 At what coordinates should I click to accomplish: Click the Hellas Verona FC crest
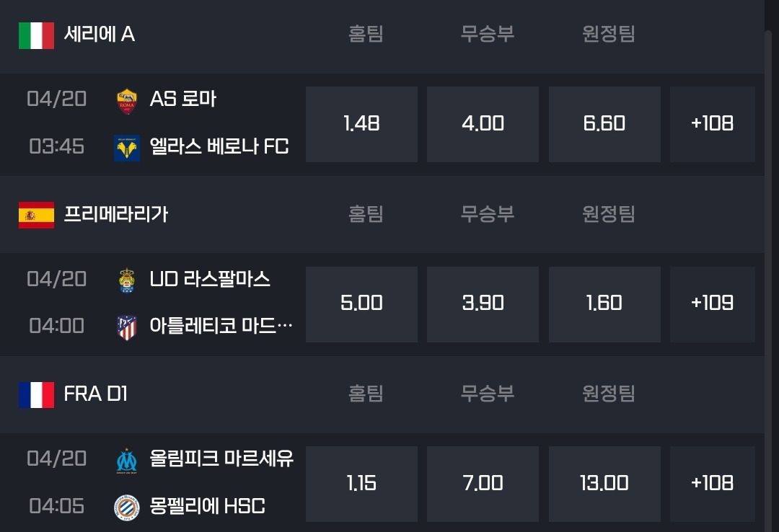[x=127, y=148]
